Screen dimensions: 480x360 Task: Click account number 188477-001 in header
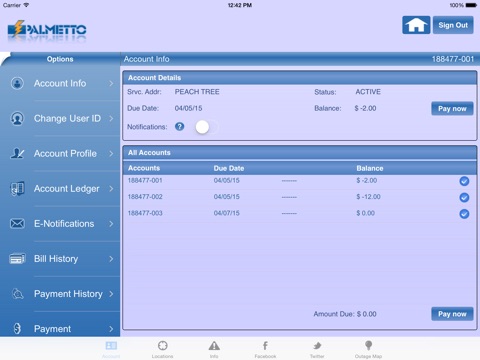pyautogui.click(x=453, y=59)
